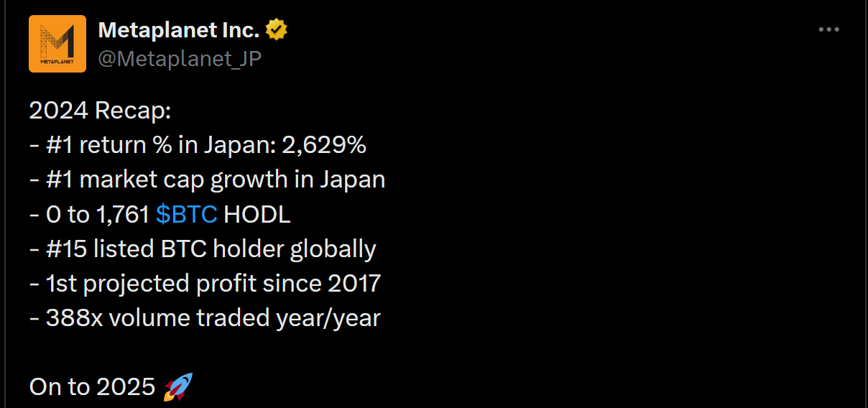Click the "#15 listed BTC holder globally" line
Image resolution: width=868 pixels, height=408 pixels.
[x=203, y=249]
